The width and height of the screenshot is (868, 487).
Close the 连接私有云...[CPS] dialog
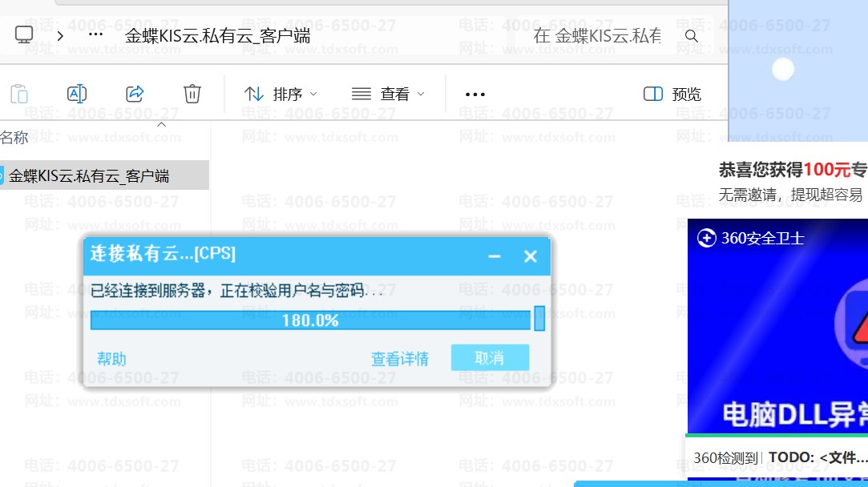click(x=531, y=256)
